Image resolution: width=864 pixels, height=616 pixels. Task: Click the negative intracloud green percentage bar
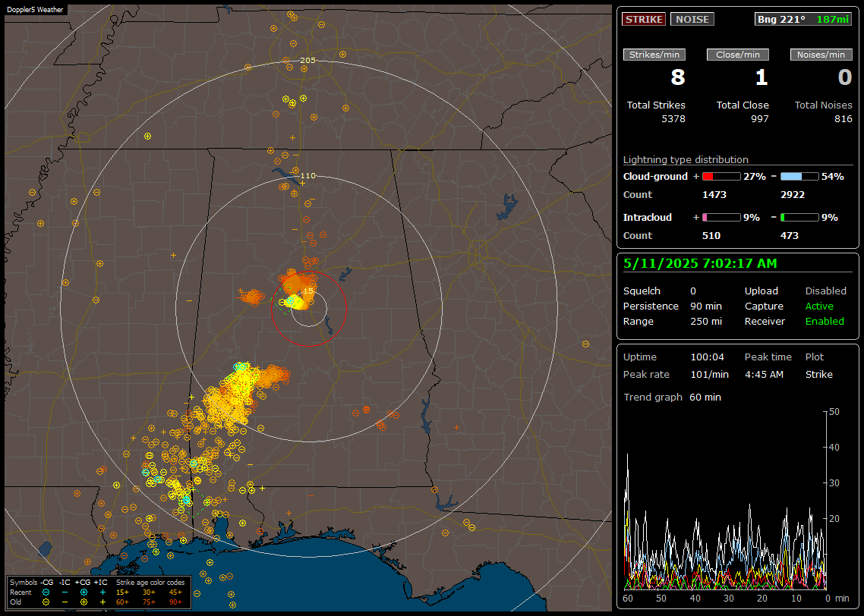[799, 218]
